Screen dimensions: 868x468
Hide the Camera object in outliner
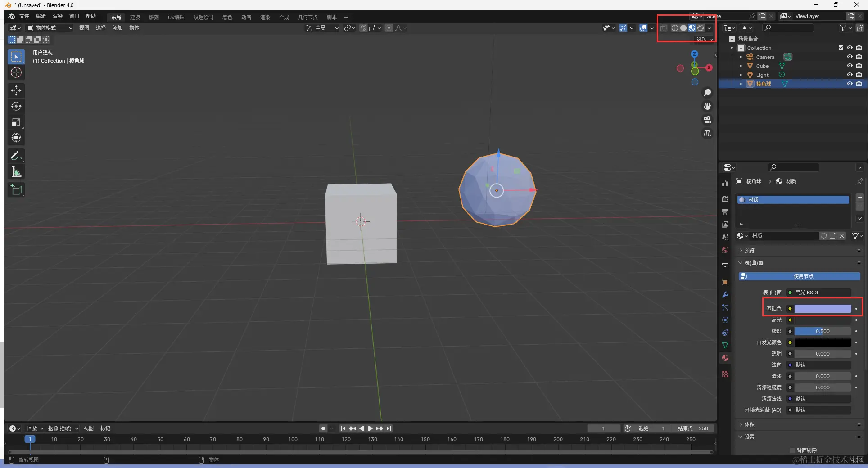[x=850, y=57]
